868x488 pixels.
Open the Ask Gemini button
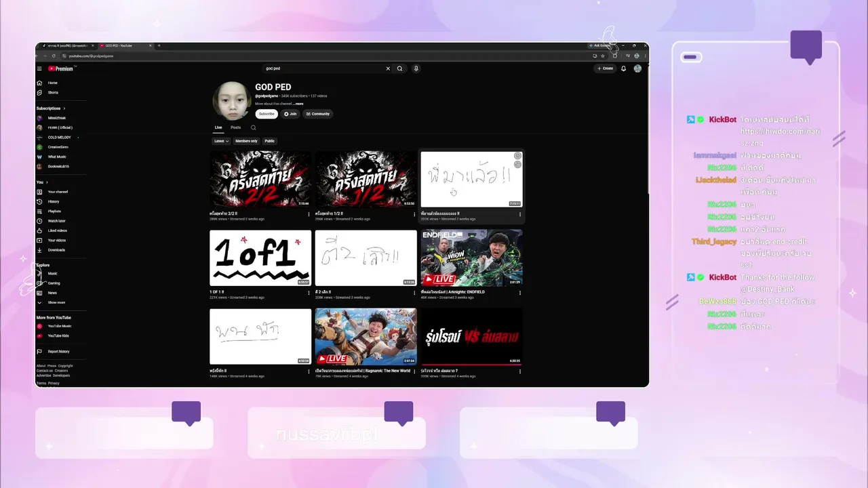(599, 45)
